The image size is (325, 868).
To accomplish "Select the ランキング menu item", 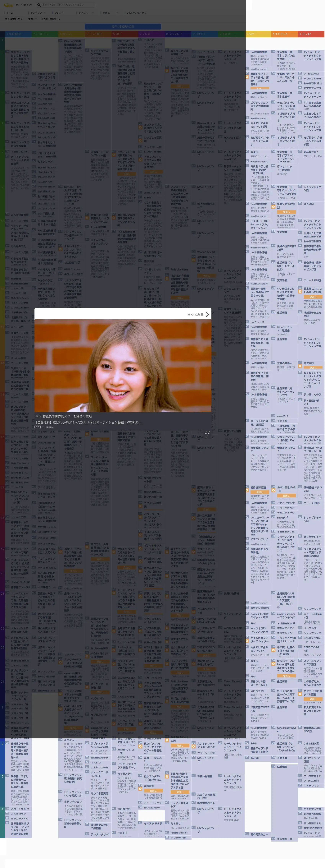I will [x=36, y=13].
